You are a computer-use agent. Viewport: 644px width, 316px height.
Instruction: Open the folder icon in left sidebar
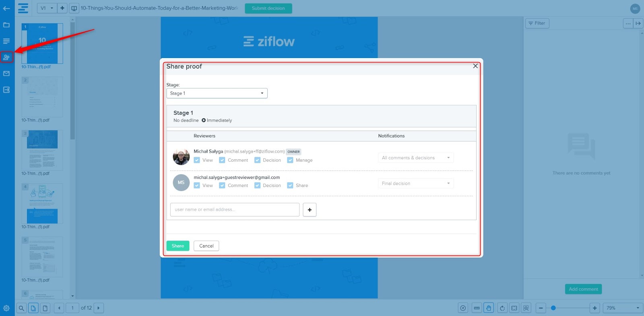click(x=6, y=25)
